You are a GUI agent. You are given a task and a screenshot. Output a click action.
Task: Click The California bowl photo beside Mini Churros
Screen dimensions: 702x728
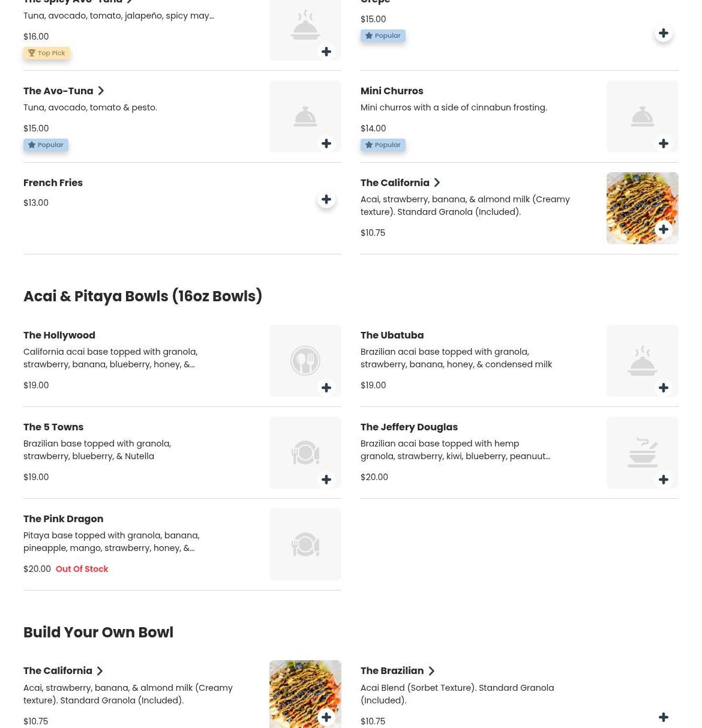(642, 208)
